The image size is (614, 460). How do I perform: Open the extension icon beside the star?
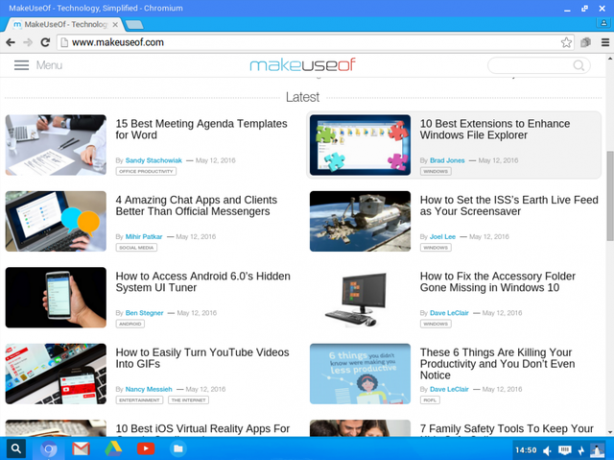(585, 42)
